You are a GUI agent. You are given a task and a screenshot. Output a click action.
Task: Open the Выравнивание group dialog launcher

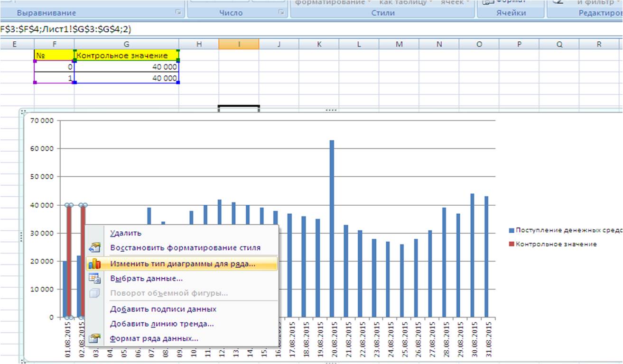[179, 13]
